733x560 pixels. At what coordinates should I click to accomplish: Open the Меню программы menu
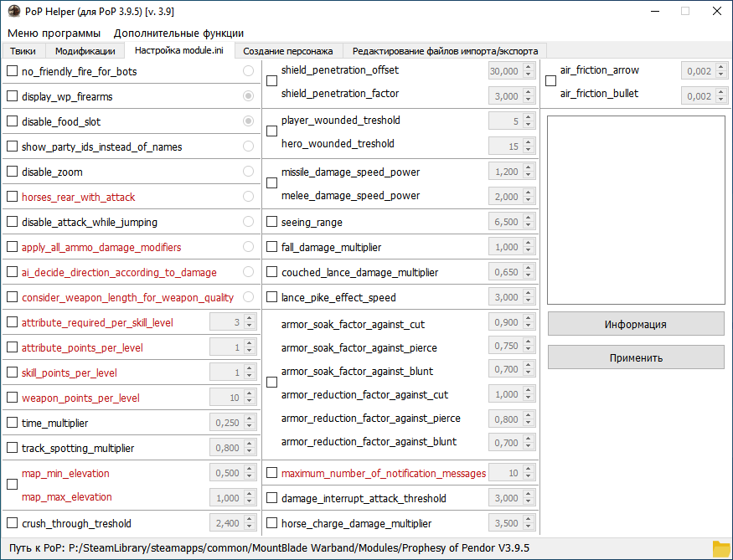[54, 33]
